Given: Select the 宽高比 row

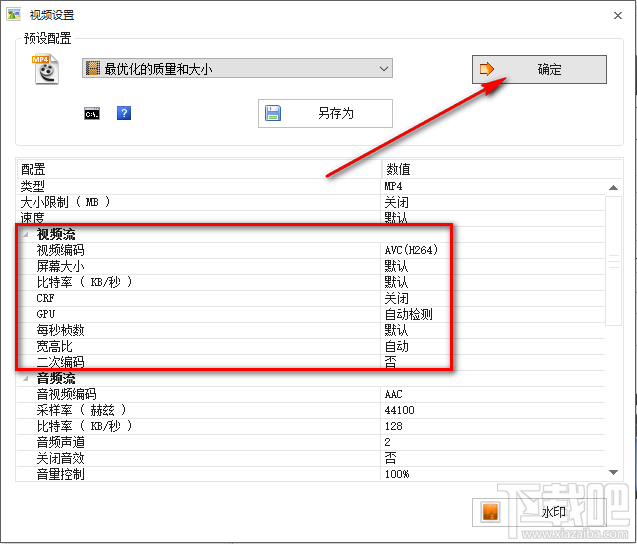Looking at the screenshot, I should click(x=311, y=346).
